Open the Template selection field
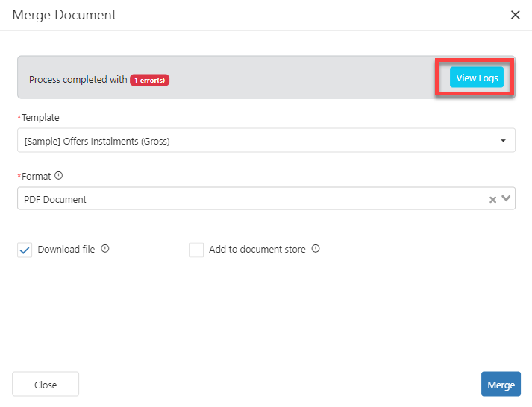The width and height of the screenshot is (532, 407). [x=254, y=141]
